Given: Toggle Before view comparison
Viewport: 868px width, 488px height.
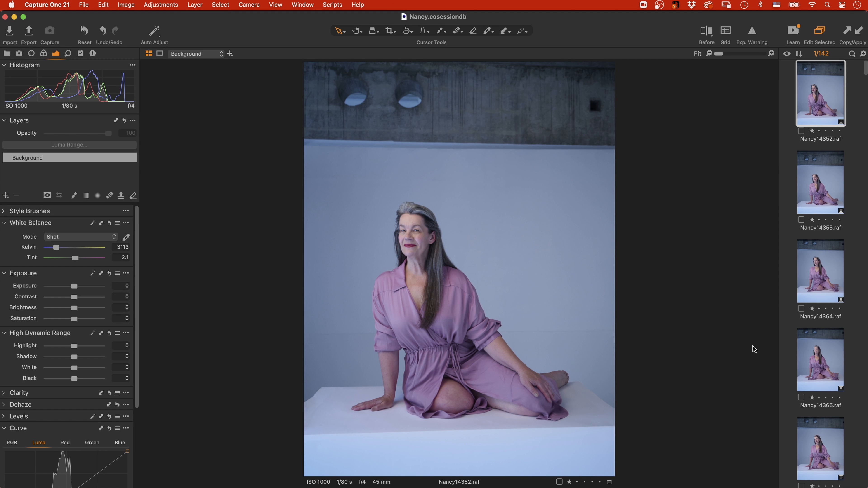Looking at the screenshot, I should (706, 31).
